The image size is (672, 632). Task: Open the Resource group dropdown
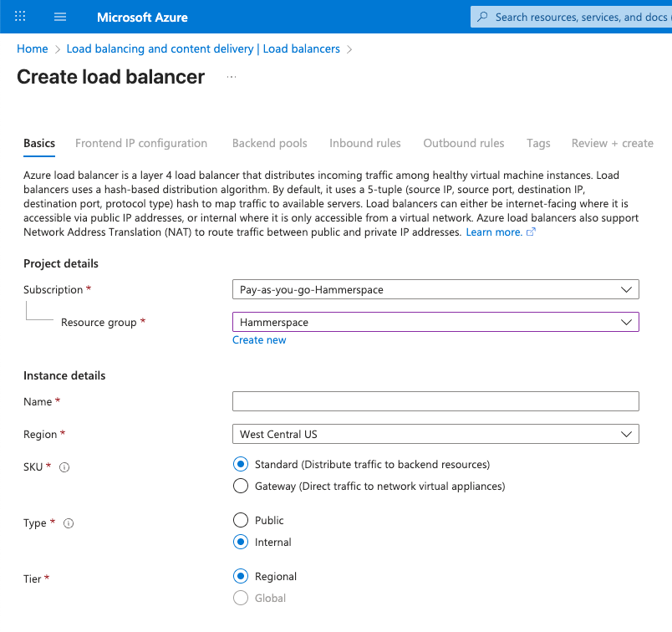pos(435,322)
